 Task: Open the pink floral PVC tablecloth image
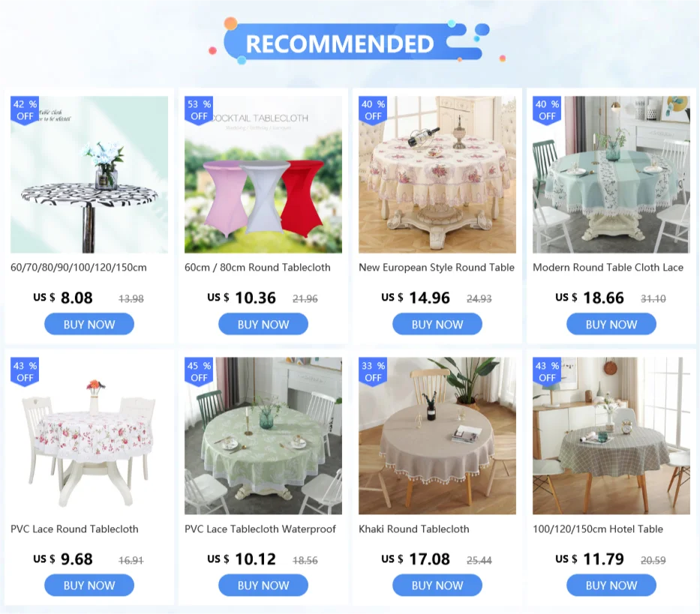pyautogui.click(x=89, y=436)
